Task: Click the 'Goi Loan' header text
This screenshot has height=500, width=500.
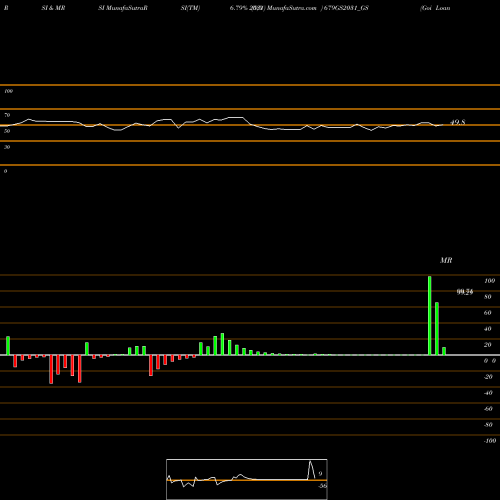Action: coord(435,8)
